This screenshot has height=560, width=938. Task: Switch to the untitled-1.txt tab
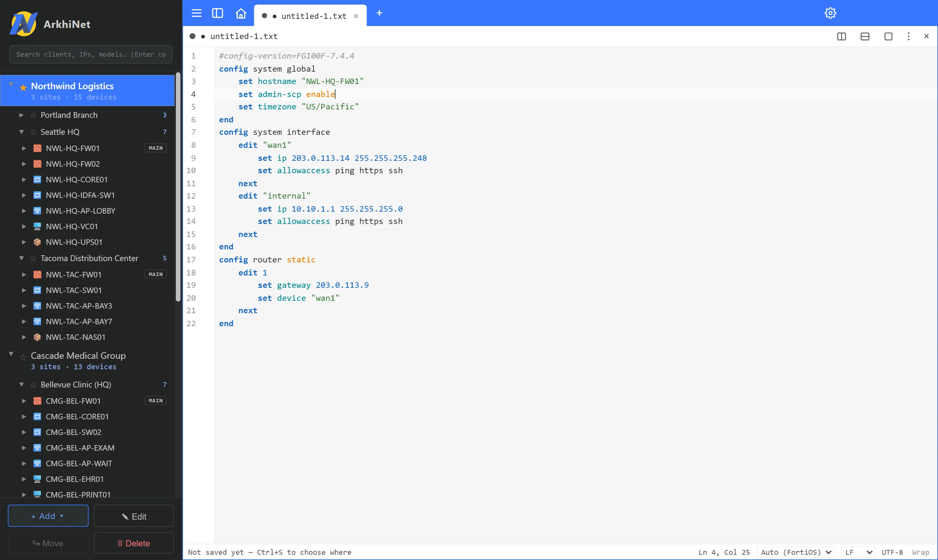pyautogui.click(x=310, y=16)
